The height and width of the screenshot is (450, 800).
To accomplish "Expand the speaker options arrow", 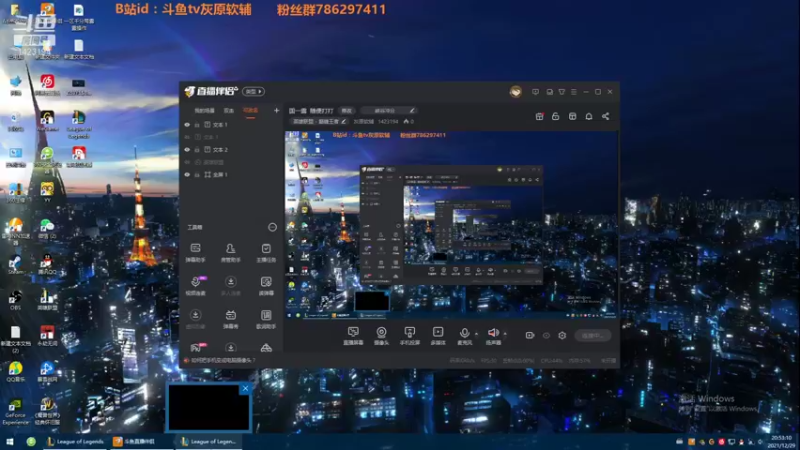I will (x=505, y=334).
